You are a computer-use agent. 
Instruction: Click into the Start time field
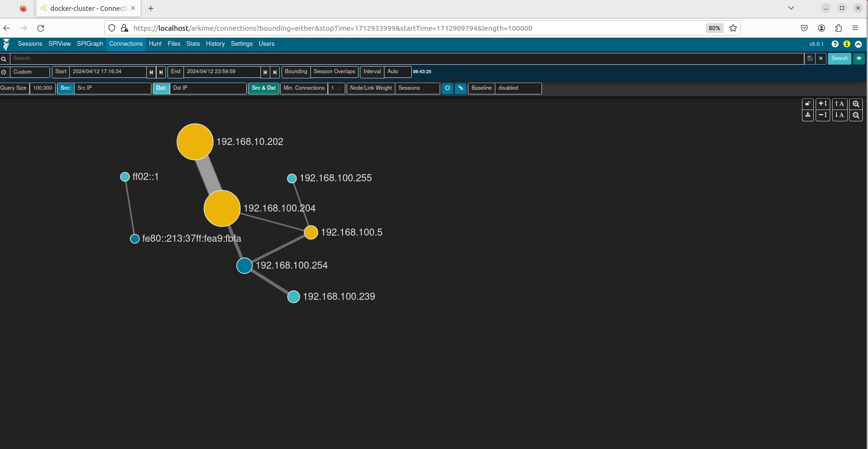(108, 72)
